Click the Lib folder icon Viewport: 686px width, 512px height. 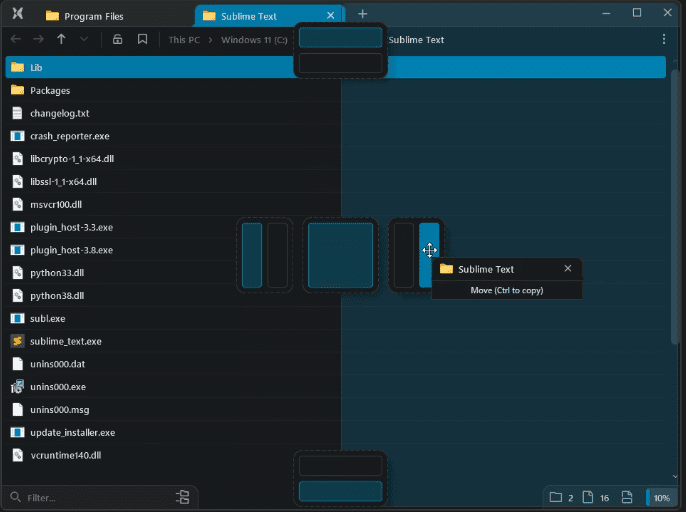pyautogui.click(x=18, y=67)
